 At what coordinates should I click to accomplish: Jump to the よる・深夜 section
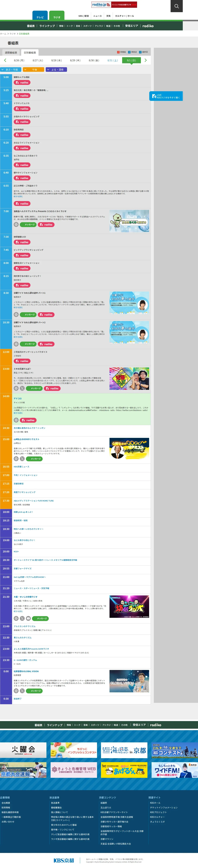pos(56,69)
